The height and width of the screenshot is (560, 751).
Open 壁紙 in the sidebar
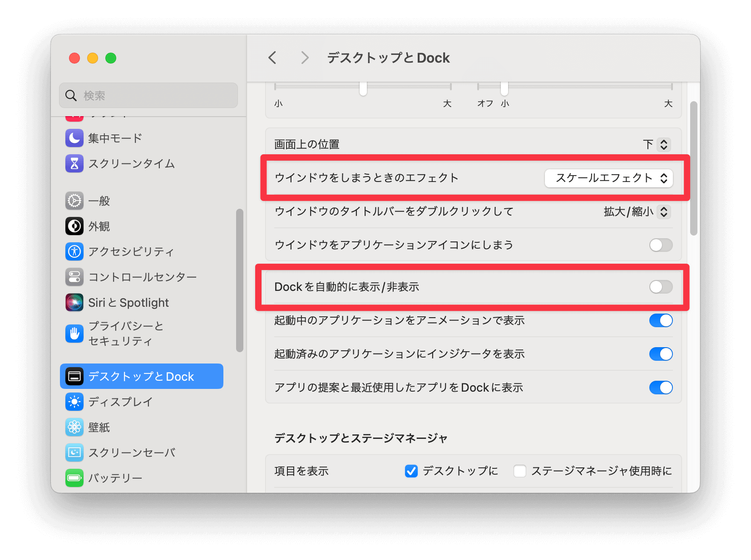click(x=141, y=427)
